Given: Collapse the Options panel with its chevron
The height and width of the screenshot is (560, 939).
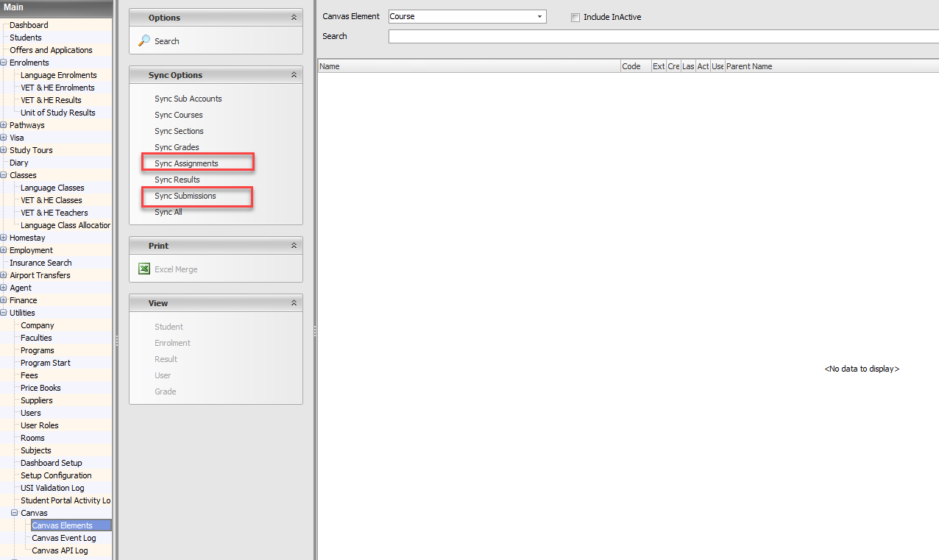Looking at the screenshot, I should click(x=294, y=18).
